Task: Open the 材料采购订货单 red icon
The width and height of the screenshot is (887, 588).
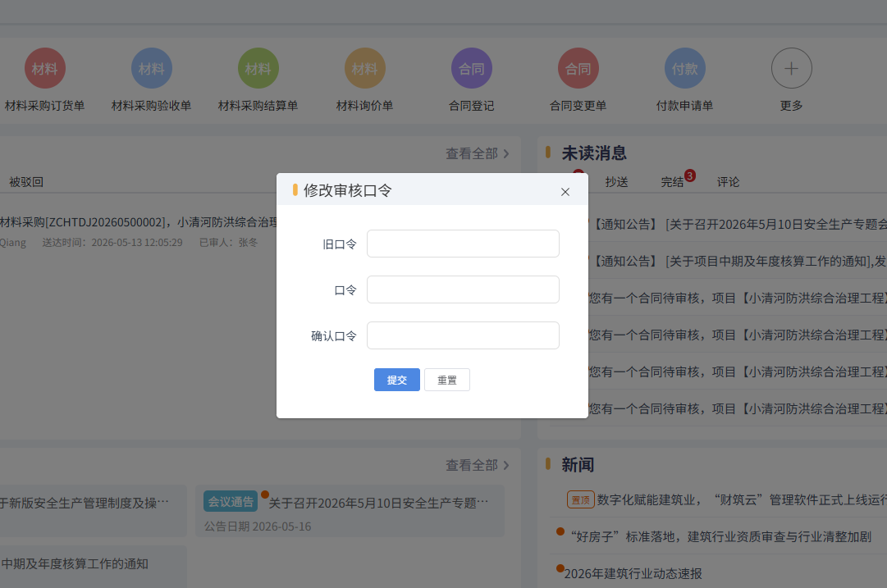Action: coord(44,68)
